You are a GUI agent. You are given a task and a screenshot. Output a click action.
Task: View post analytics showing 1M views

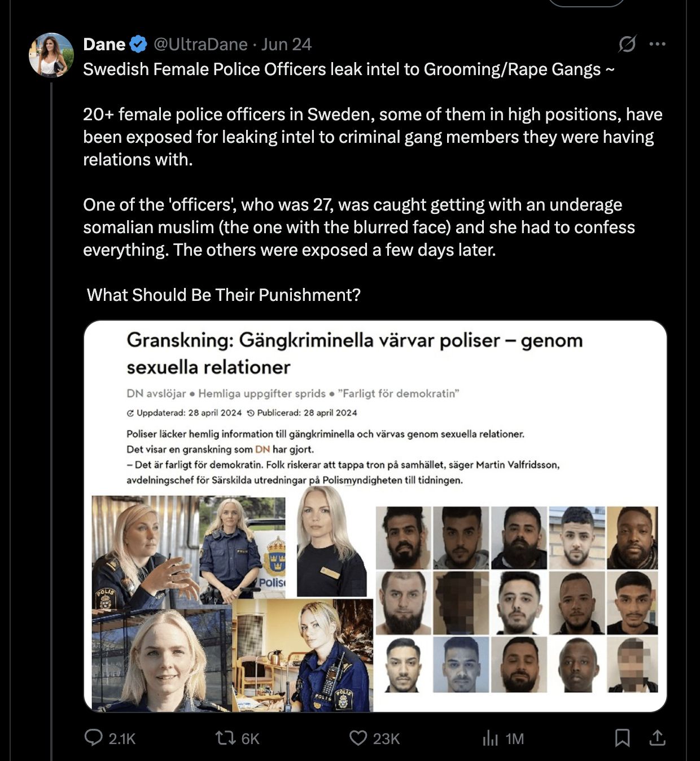[x=503, y=738]
